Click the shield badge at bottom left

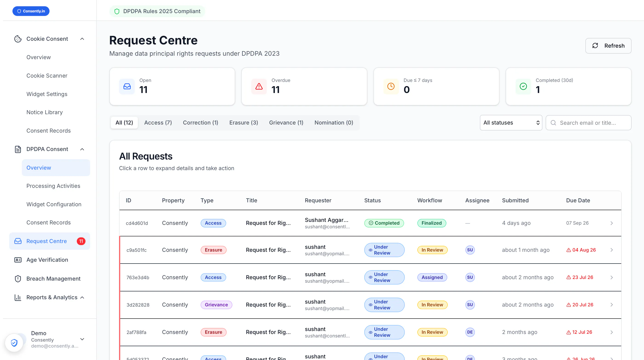point(14,343)
